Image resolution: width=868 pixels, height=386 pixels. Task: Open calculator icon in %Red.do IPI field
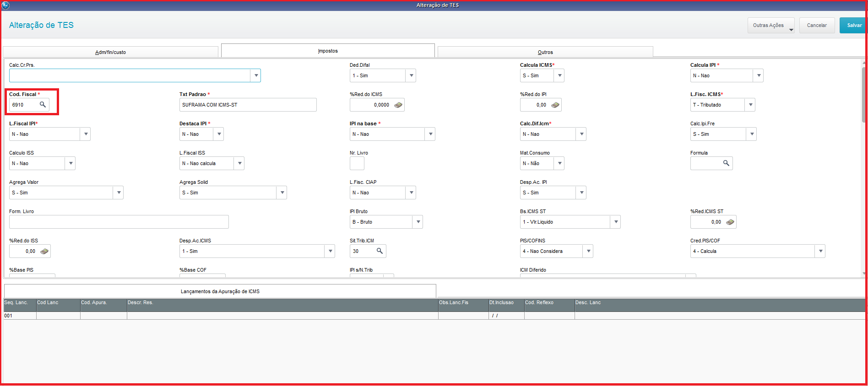[555, 105]
